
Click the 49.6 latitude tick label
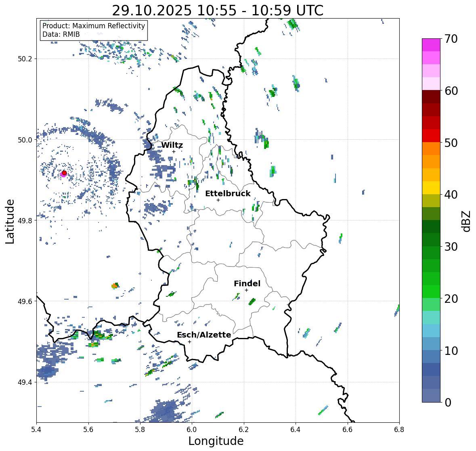click(25, 301)
